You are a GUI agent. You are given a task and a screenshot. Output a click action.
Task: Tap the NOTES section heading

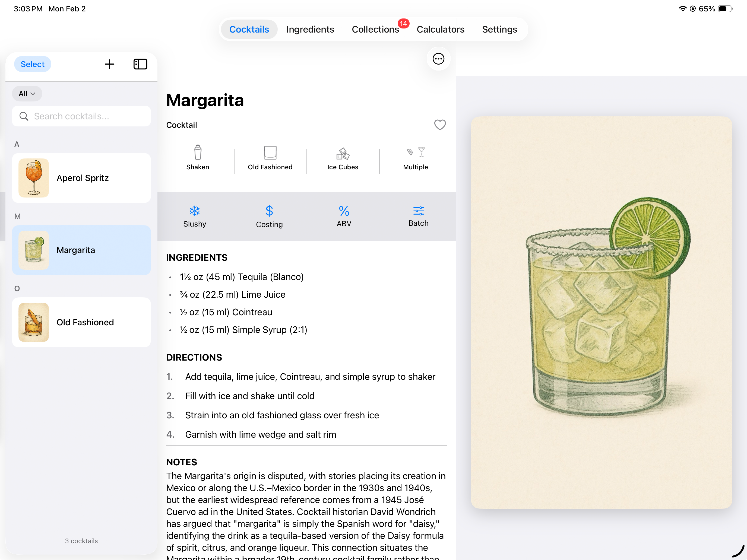[182, 462]
